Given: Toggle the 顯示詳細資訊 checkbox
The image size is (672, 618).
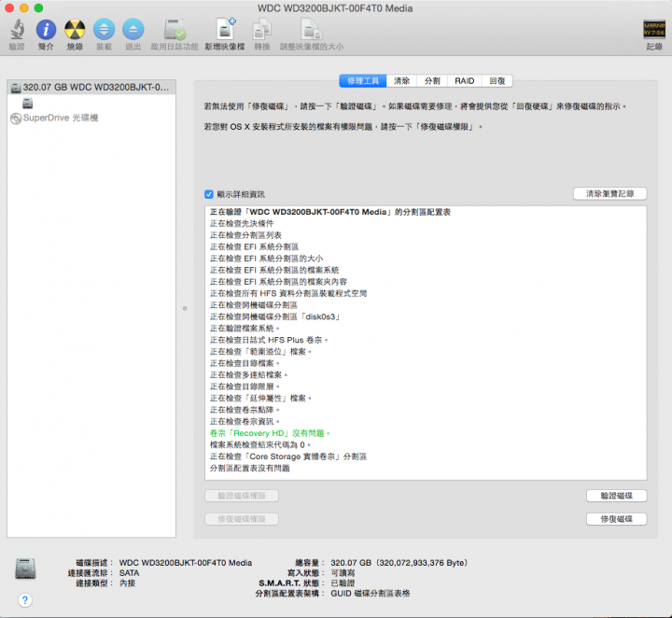Looking at the screenshot, I should [209, 194].
